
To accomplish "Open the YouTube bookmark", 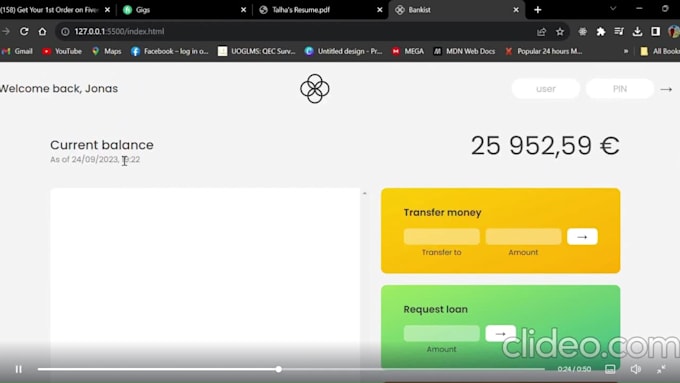I will click(x=62, y=51).
